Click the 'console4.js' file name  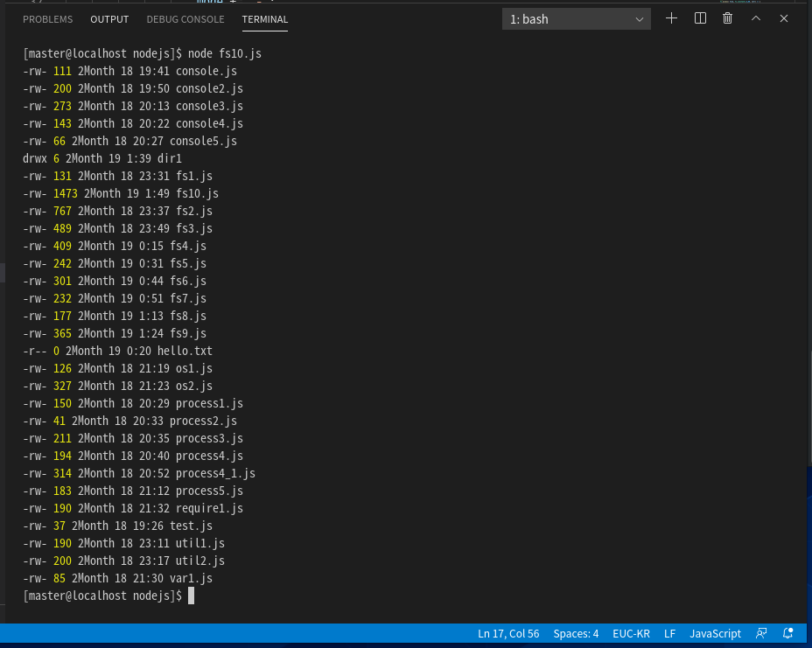point(209,123)
